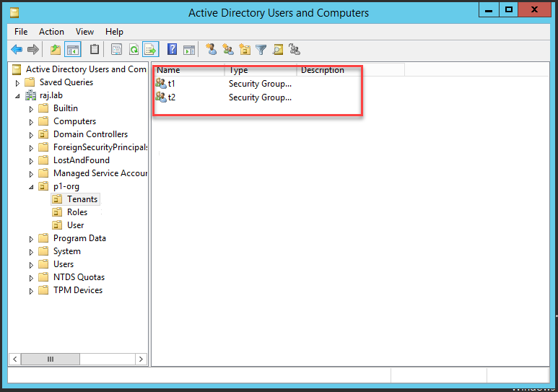Select the User OU under p1-org
558x392 pixels.
point(76,225)
